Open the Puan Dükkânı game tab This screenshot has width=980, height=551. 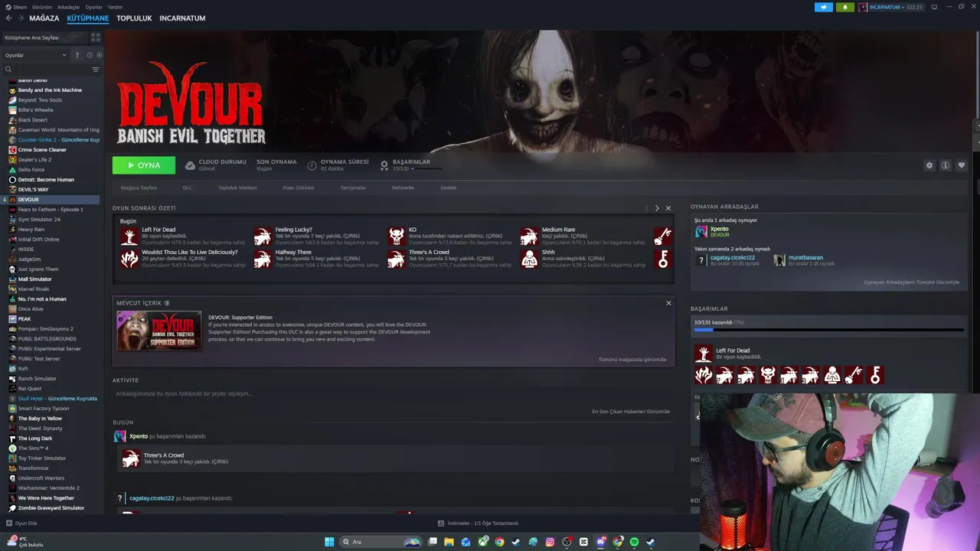(299, 187)
